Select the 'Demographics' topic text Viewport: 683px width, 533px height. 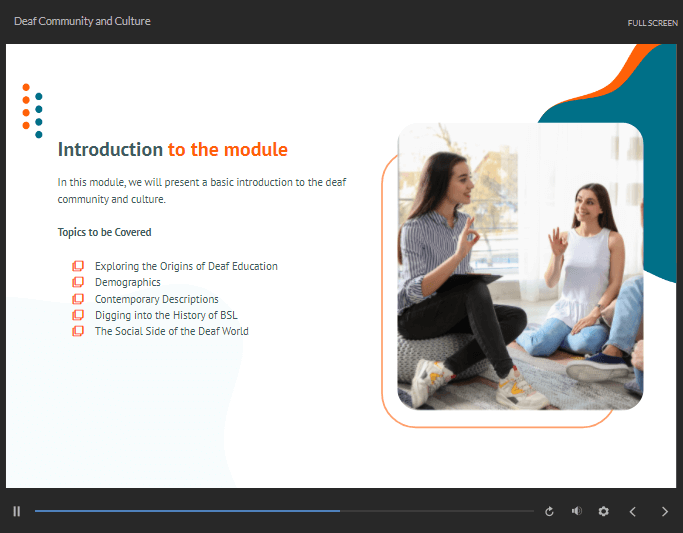click(128, 282)
